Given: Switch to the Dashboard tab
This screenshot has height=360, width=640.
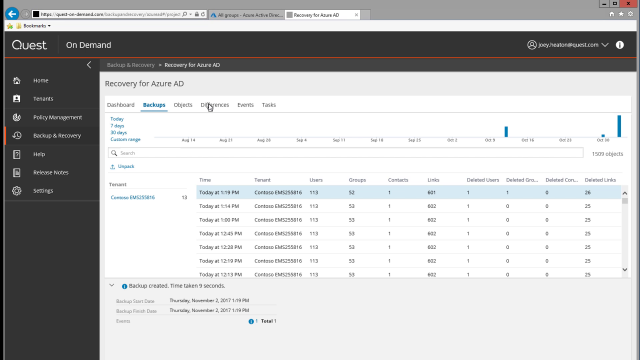Looking at the screenshot, I should [120, 105].
